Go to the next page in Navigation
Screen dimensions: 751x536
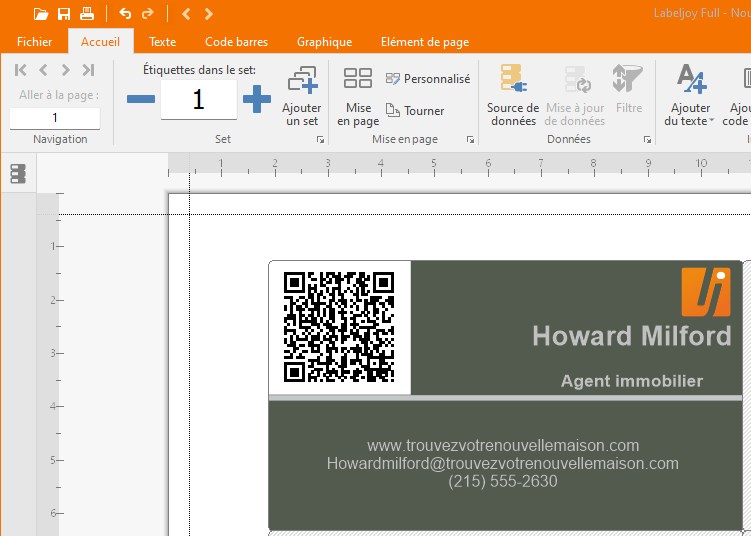coord(66,70)
